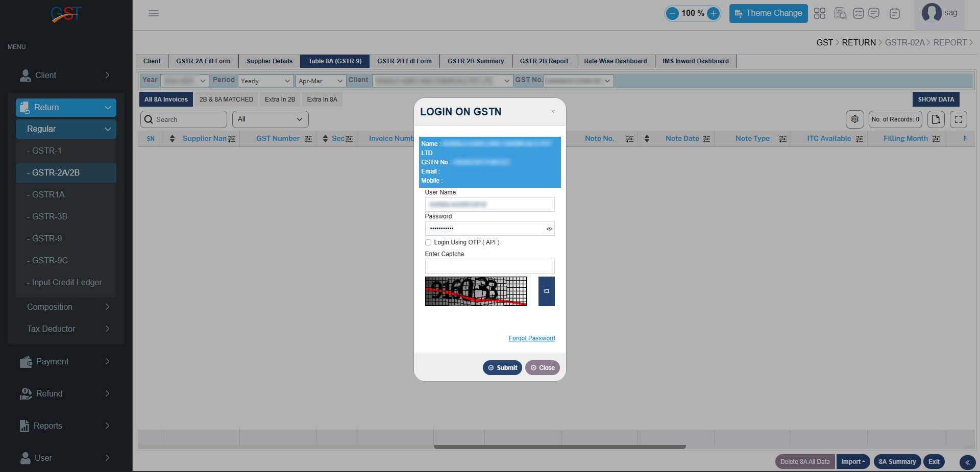980x472 pixels.
Task: Expand the Payment sidebar menu
Action: coord(65,361)
